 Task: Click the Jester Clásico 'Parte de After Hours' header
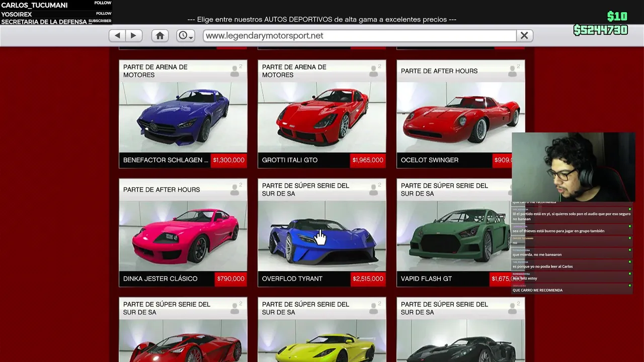[x=162, y=190]
